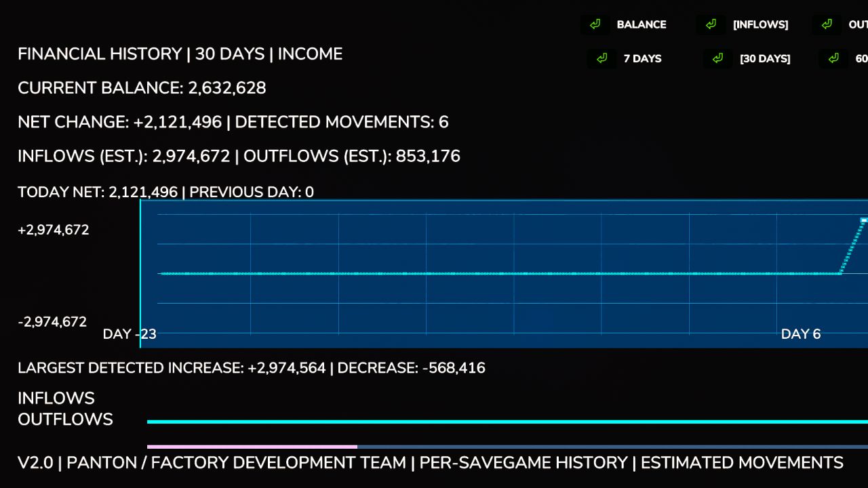Click the peak data point on the graph
Image resolution: width=868 pixels, height=488 pixels.
[863, 220]
